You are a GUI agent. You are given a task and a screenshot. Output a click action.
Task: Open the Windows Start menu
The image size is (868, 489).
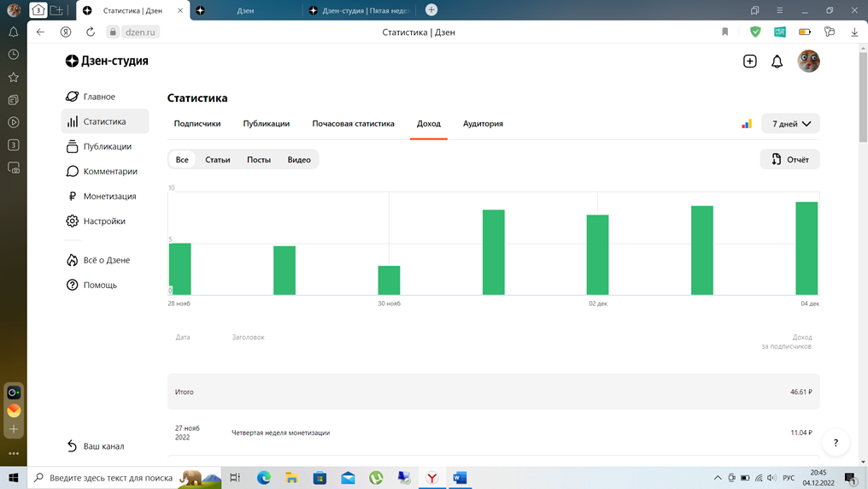14,477
